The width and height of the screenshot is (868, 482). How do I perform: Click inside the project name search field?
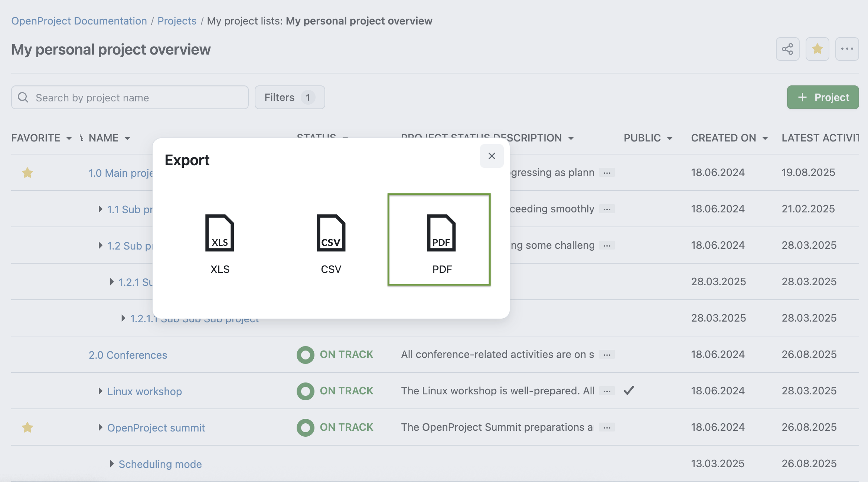pyautogui.click(x=130, y=97)
